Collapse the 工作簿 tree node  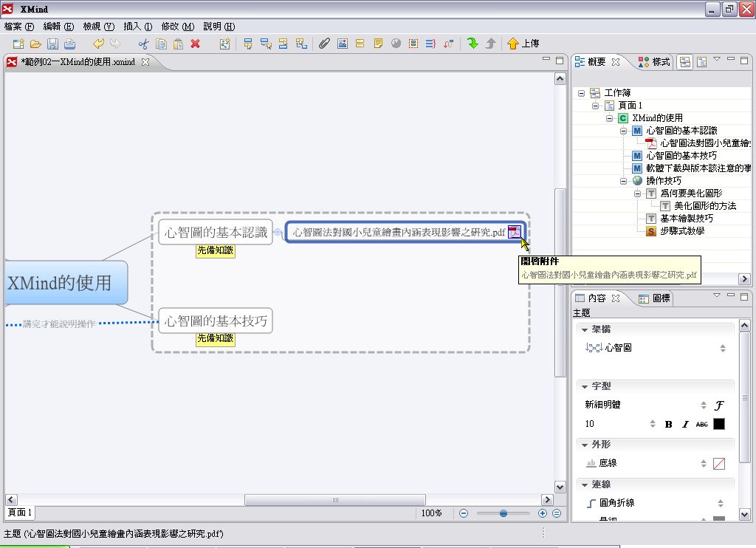pyautogui.click(x=582, y=93)
